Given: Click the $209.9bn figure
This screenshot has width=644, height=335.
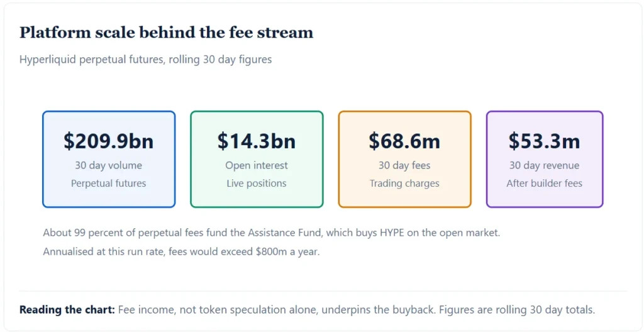Looking at the screenshot, I should 109,141.
